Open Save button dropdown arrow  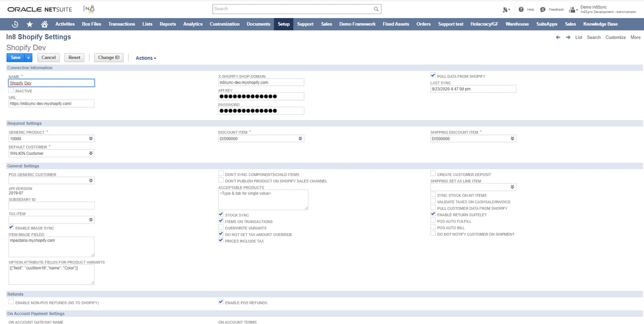coord(28,58)
